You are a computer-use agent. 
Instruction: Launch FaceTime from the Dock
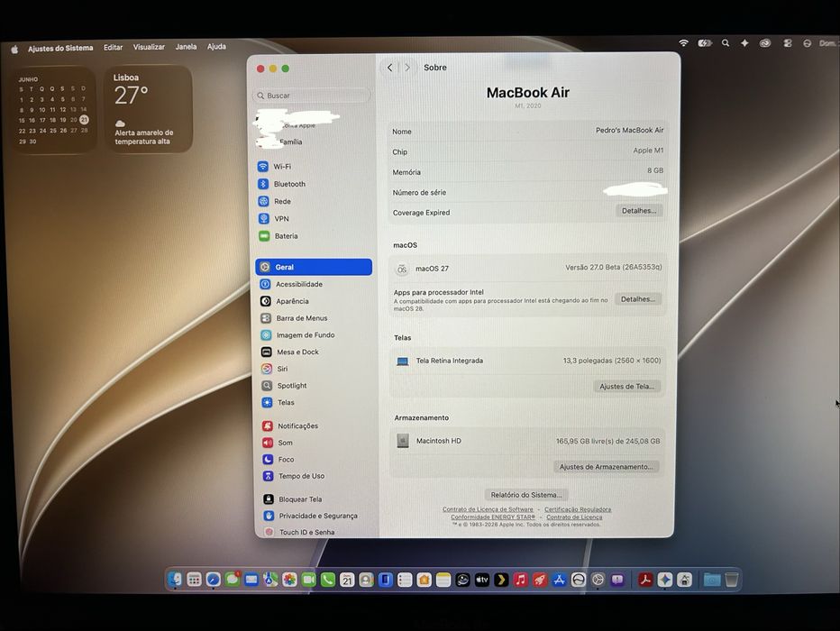click(308, 579)
